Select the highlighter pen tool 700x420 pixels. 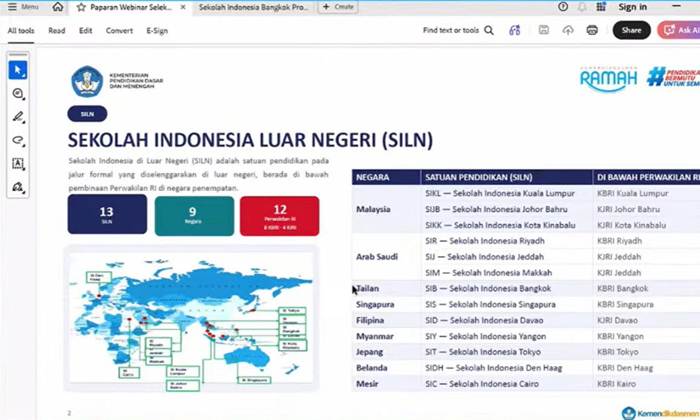pyautogui.click(x=18, y=116)
